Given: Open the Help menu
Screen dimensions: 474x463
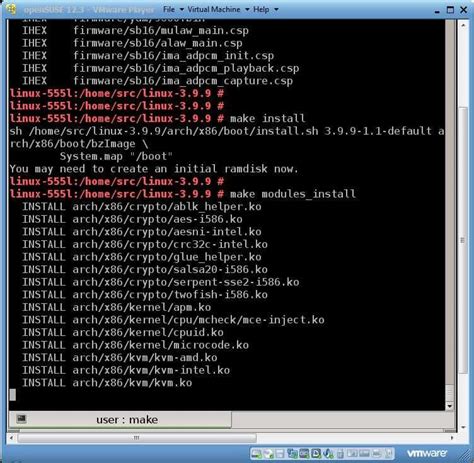Looking at the screenshot, I should (261, 9).
